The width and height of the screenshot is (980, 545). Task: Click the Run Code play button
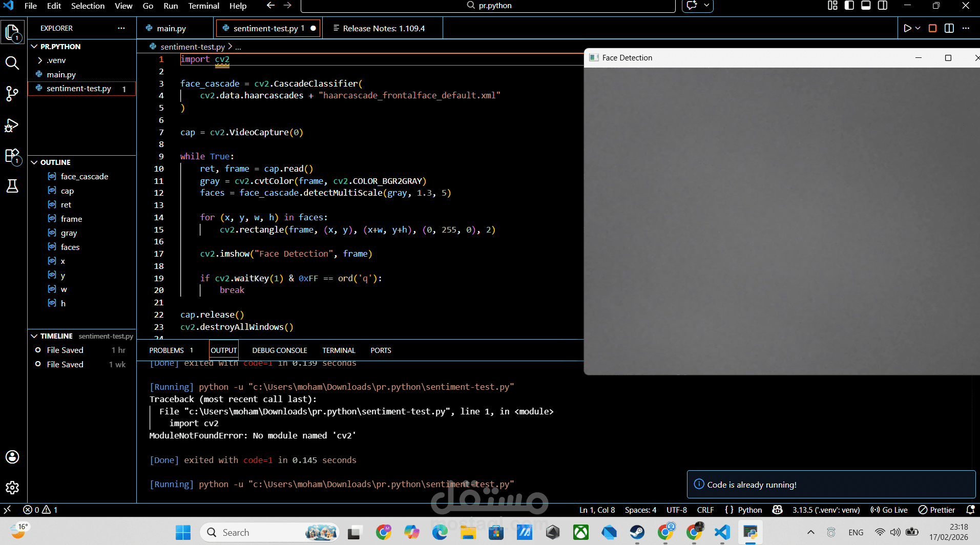tap(907, 28)
